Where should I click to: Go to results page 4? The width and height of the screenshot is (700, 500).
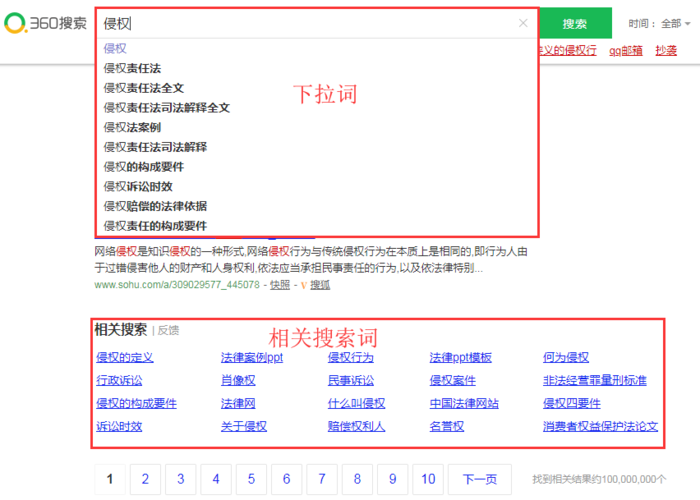pos(216,479)
